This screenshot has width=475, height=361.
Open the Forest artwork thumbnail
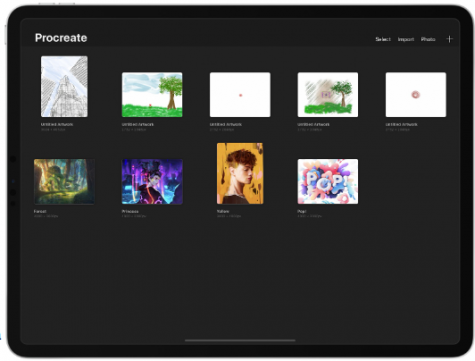tap(64, 181)
